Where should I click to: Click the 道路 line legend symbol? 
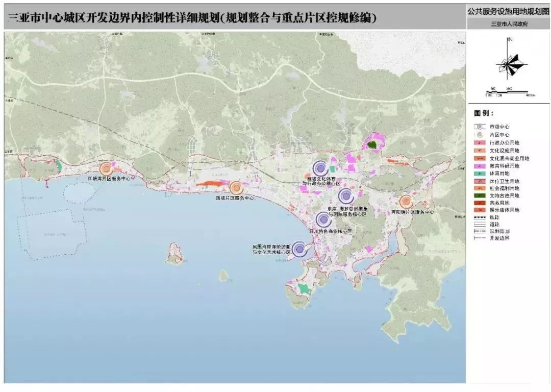tap(480, 224)
